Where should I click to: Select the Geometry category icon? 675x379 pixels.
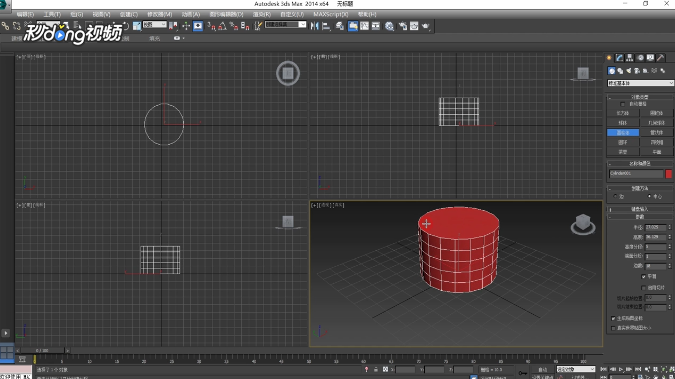[x=612, y=71]
